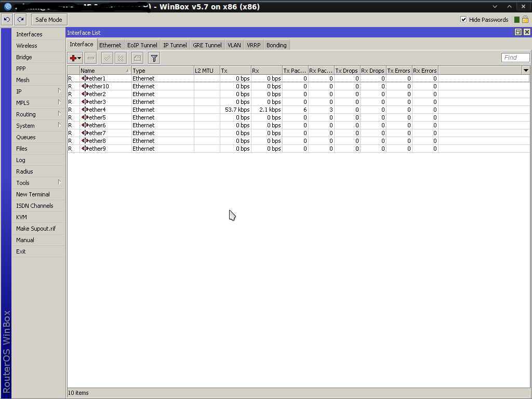
Task: Click the red Add interface plus icon
Action: point(73,58)
